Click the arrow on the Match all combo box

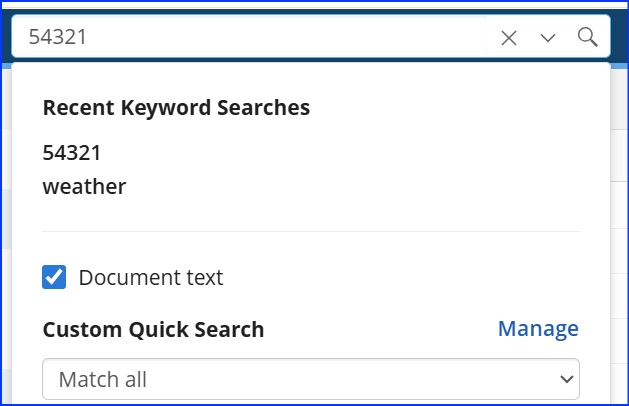[567, 379]
